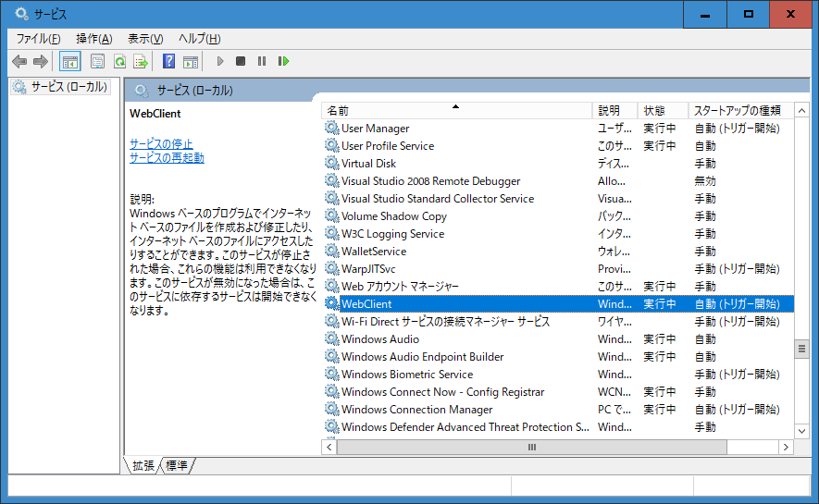Sort by the スタートアップの種類 column header
The height and width of the screenshot is (504, 819).
point(737,111)
